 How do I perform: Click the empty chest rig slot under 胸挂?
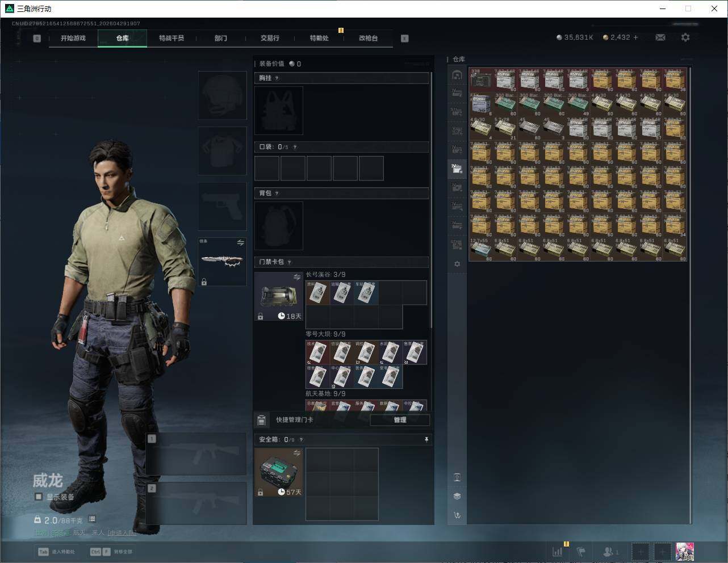coord(279,111)
